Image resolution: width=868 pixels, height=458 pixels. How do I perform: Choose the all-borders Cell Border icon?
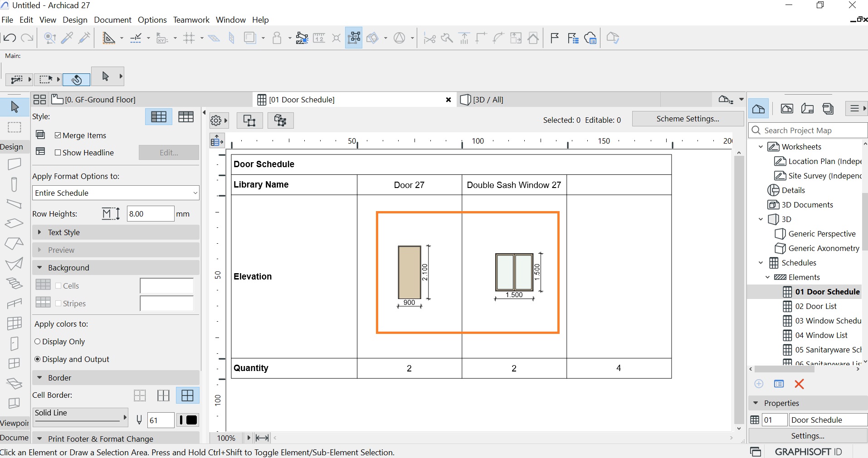point(187,395)
